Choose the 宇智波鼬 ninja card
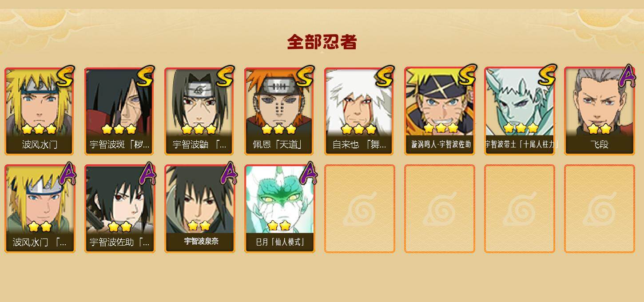 [x=199, y=111]
